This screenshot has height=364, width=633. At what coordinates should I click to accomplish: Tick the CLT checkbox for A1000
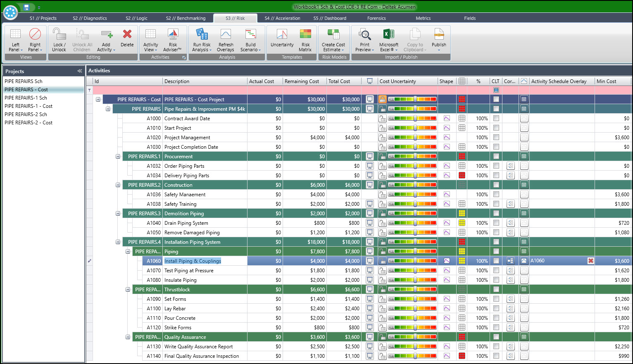click(496, 118)
